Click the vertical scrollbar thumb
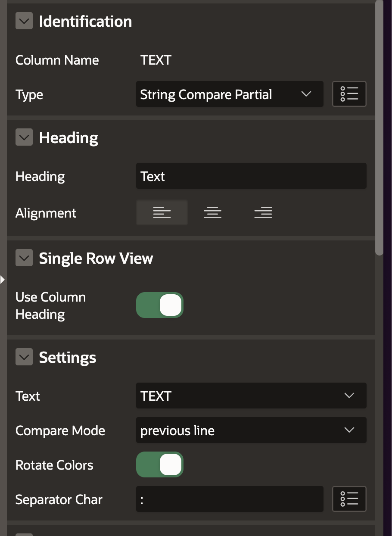 pyautogui.click(x=379, y=129)
